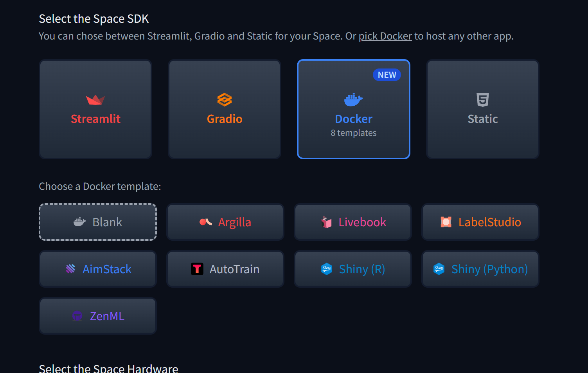Click the ZenML purple logo icon
Viewport: 588px width, 373px height.
pyautogui.click(x=77, y=316)
